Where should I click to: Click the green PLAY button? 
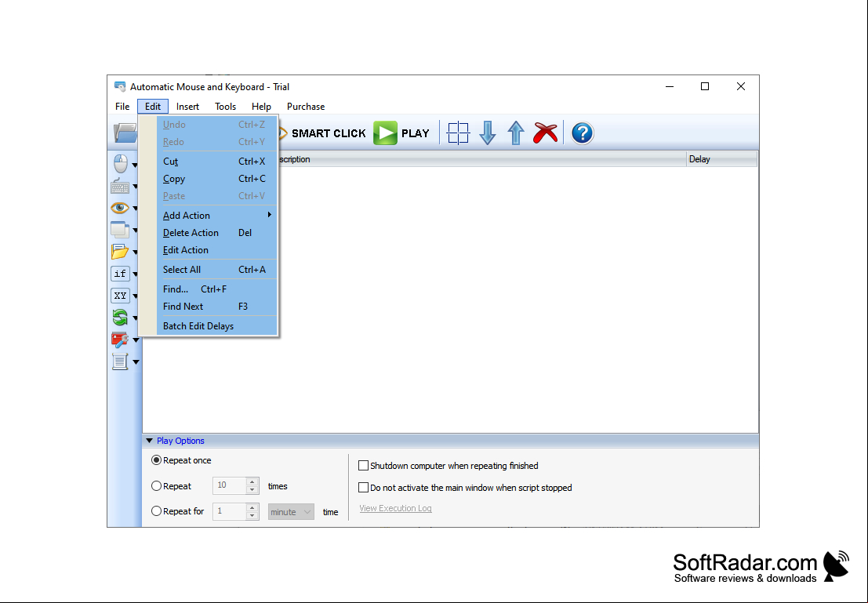[x=402, y=133]
